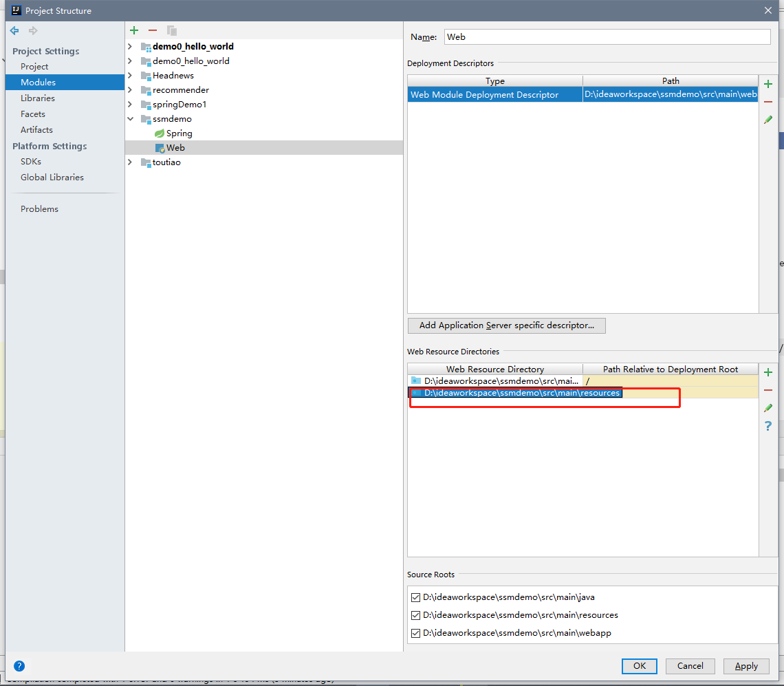Image resolution: width=784 pixels, height=686 pixels.
Task: Uncheck the src\main\resources source root
Action: point(415,615)
